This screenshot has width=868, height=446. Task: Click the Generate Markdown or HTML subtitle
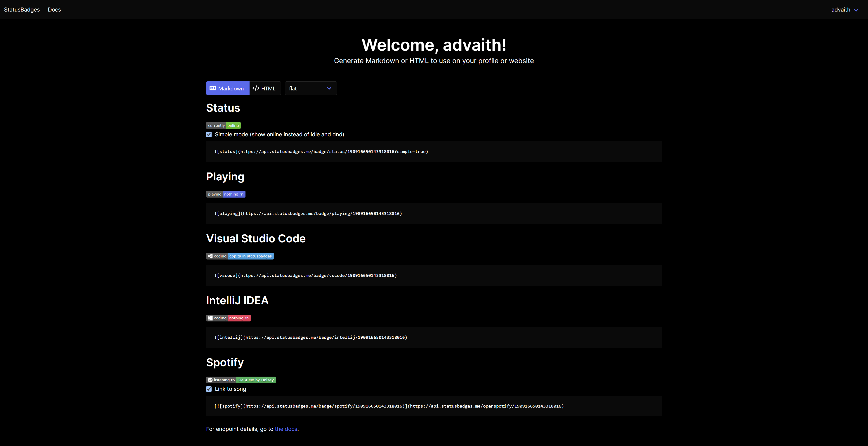click(x=434, y=61)
